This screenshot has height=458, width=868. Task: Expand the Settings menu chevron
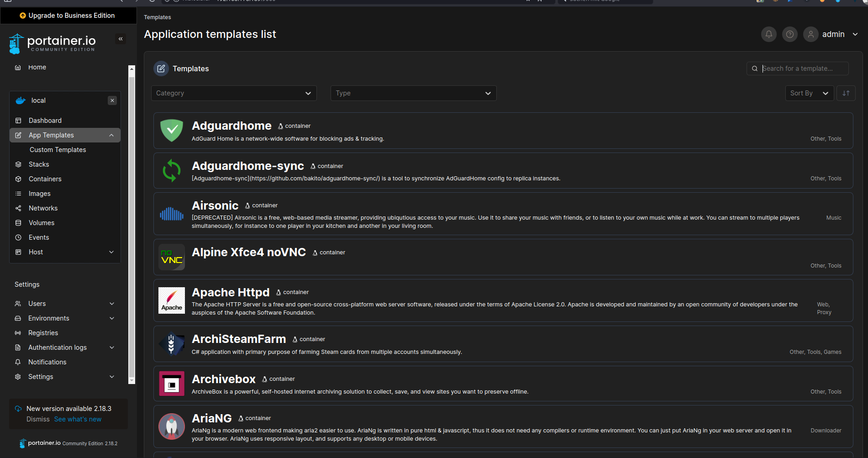tap(112, 377)
